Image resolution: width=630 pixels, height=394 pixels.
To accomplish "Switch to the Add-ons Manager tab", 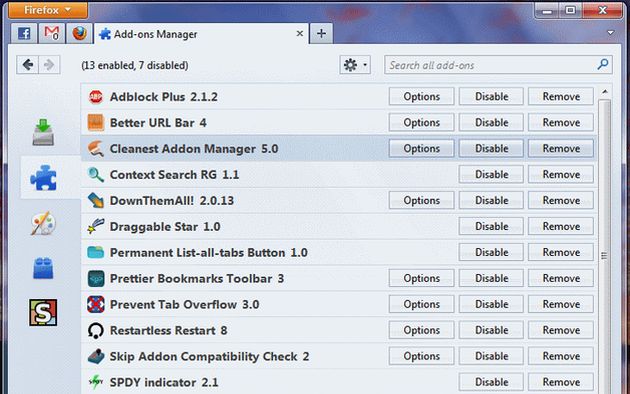I will point(201,34).
